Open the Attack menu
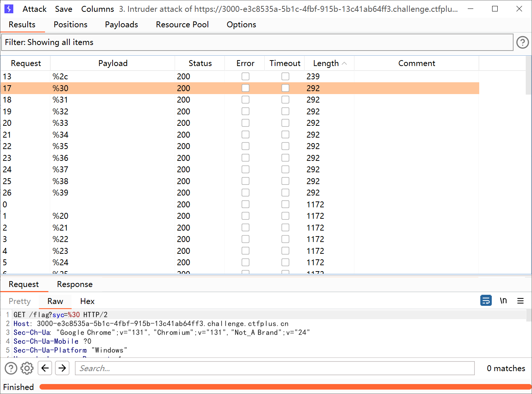Viewport: 532px width, 394px height. tap(34, 9)
